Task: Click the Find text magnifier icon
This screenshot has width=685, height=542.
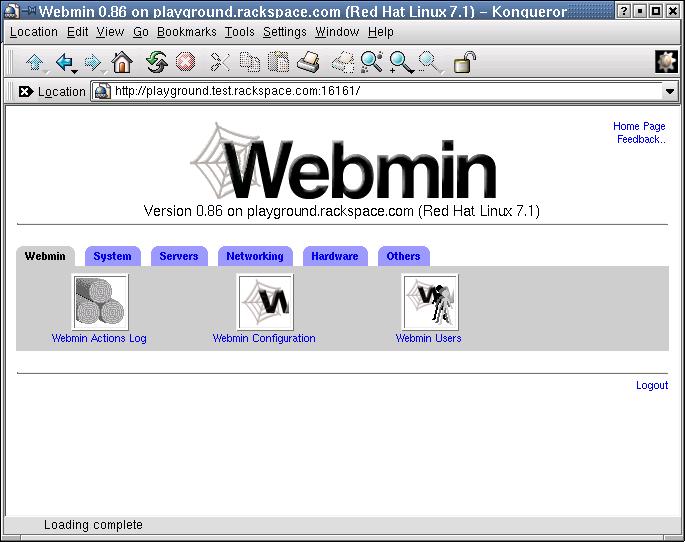Action: coord(372,62)
